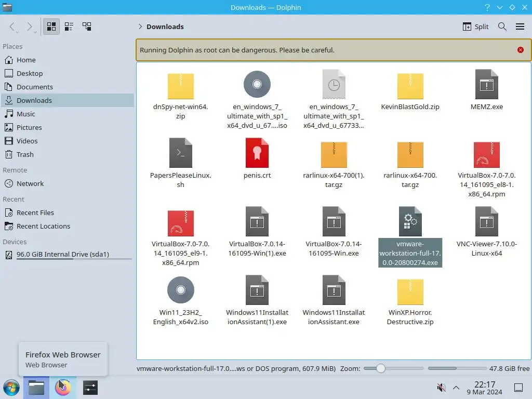Screen dimensions: 532x399
Task: Select Win11_23H2_English_x64v2.iso disc icon
Action: [180, 290]
